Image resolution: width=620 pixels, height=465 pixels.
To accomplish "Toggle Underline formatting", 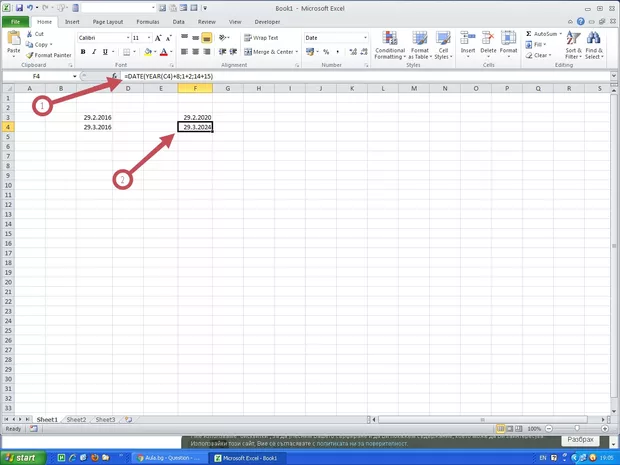I will [105, 52].
